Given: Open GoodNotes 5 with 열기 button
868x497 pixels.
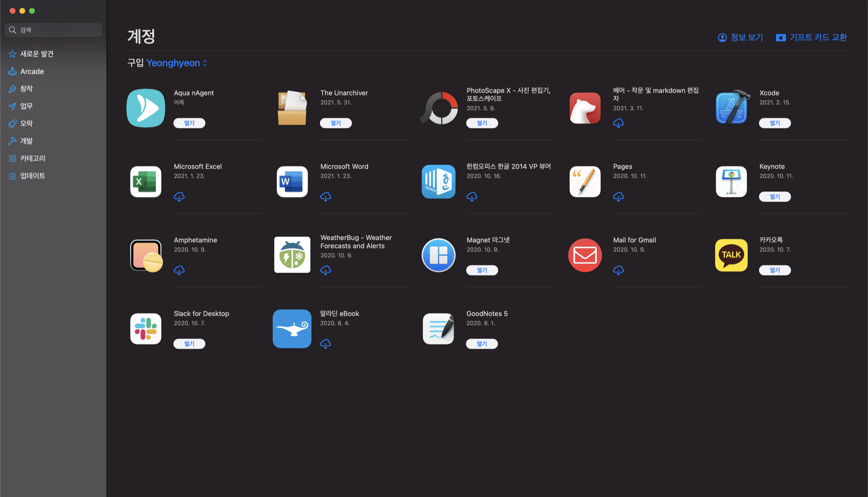Looking at the screenshot, I should pos(482,344).
